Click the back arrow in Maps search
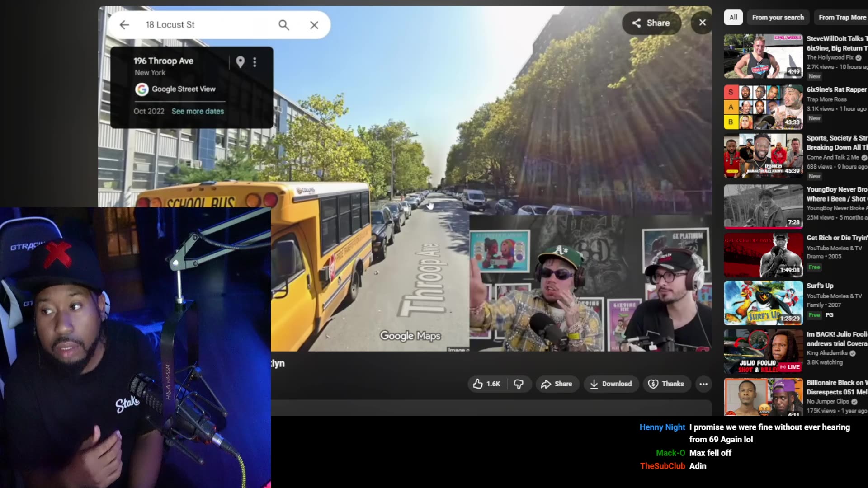Screen dimensions: 868x488 (x=124, y=25)
